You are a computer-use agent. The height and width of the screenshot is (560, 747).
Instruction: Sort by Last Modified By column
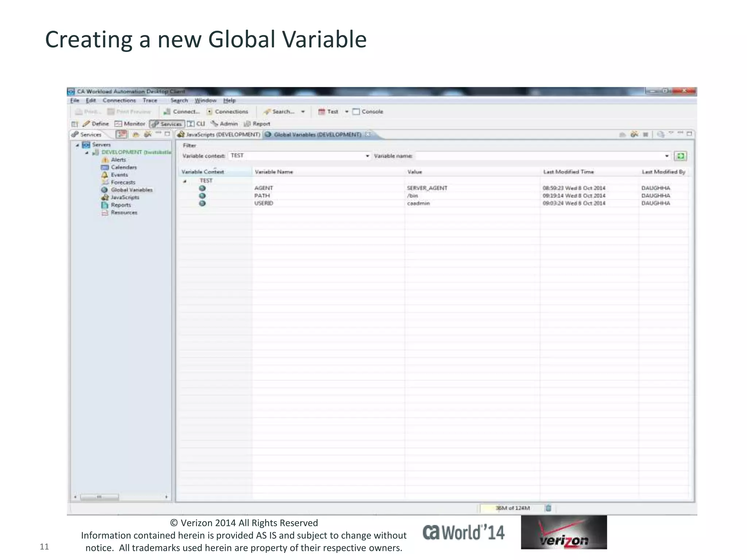coord(664,172)
